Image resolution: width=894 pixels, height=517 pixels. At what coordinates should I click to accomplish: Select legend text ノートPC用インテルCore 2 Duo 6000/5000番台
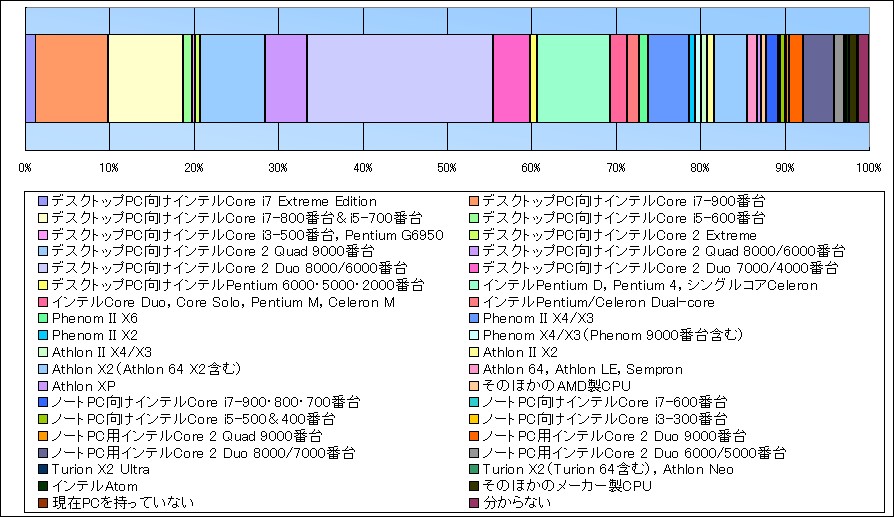point(635,453)
